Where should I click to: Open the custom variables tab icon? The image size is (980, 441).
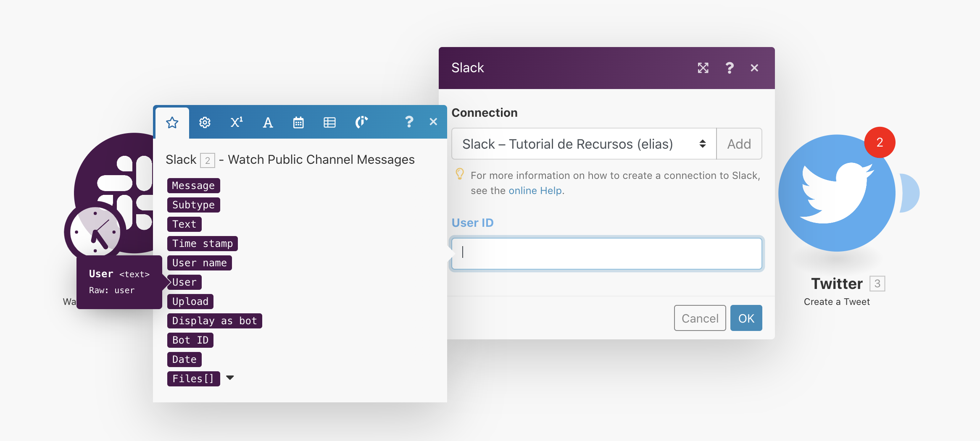(361, 122)
